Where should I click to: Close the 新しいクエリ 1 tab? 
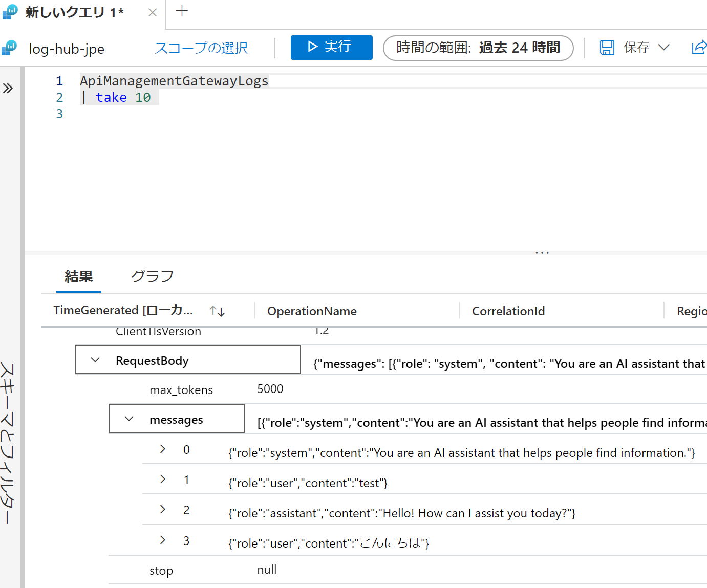click(x=152, y=12)
